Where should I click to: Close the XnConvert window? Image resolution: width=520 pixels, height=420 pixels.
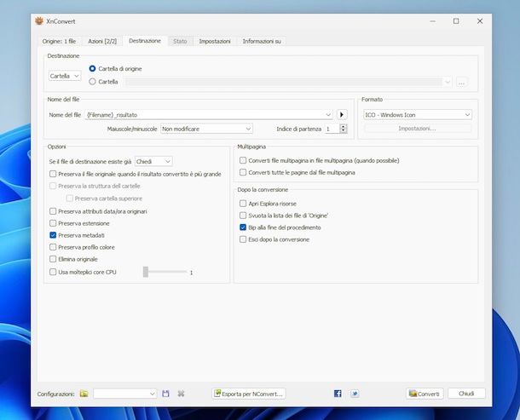[480, 21]
